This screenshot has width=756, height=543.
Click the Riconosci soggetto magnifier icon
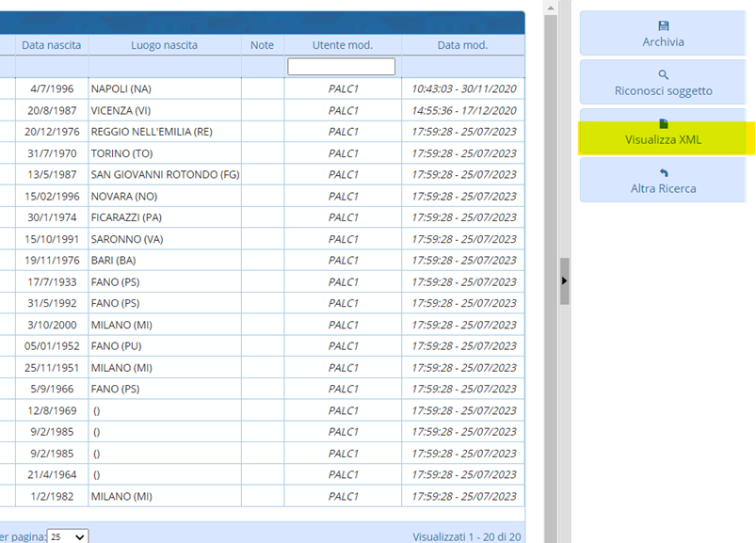664,74
